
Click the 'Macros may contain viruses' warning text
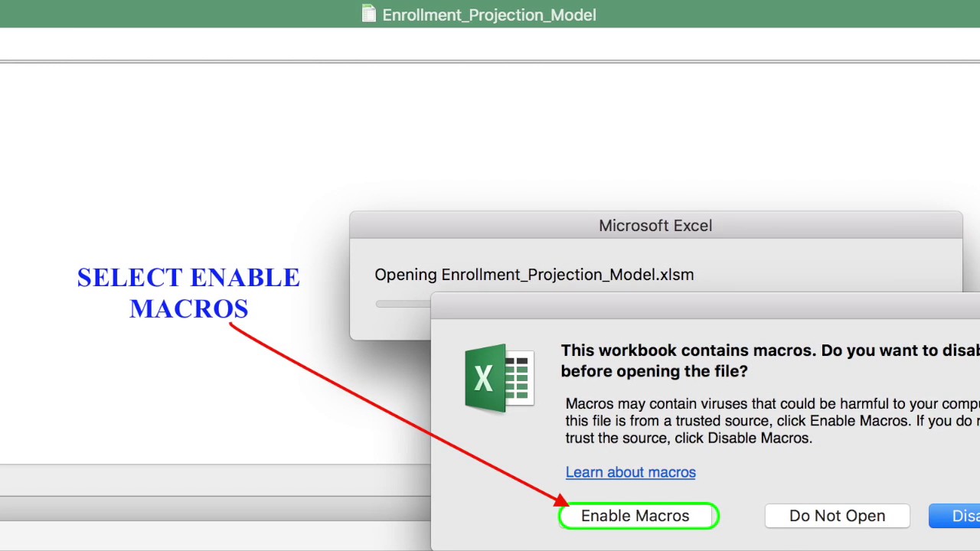tap(773, 421)
